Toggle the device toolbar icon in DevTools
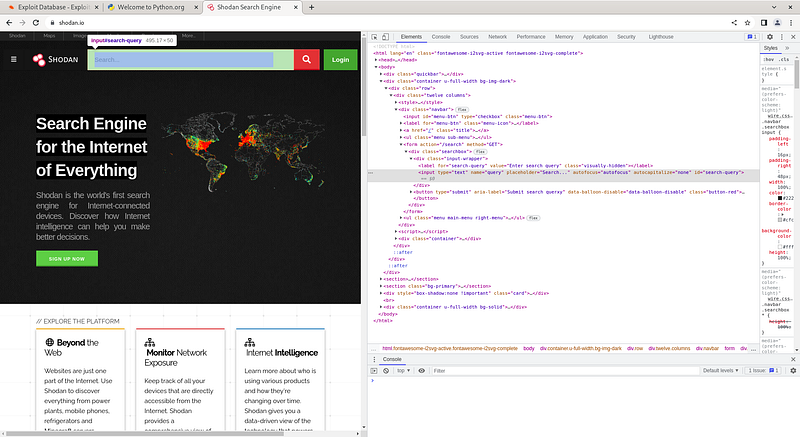Viewport: 800px width, 437px height. [x=385, y=37]
